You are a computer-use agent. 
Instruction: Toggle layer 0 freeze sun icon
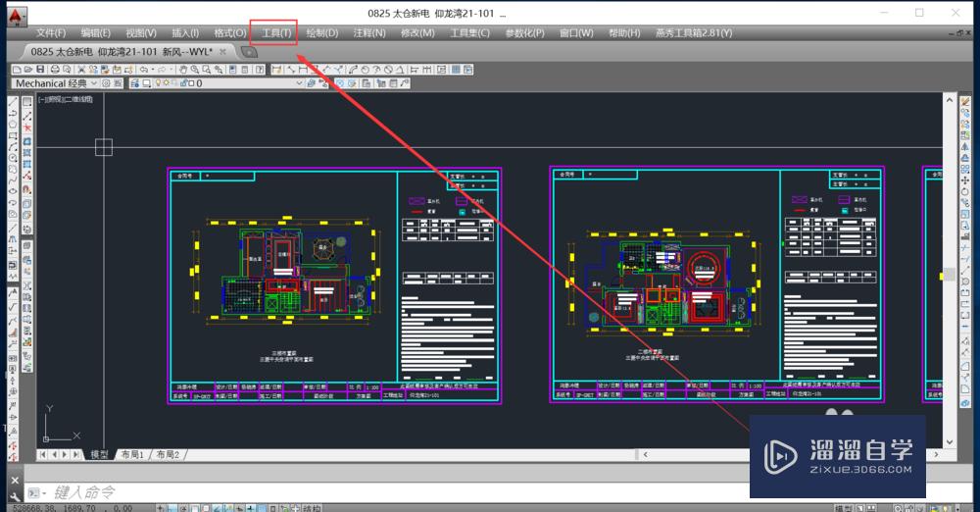point(167,83)
